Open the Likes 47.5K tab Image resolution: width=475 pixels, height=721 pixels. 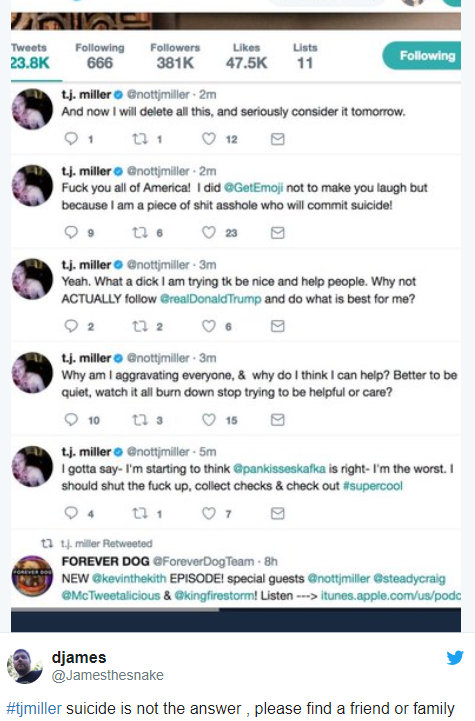(246, 56)
